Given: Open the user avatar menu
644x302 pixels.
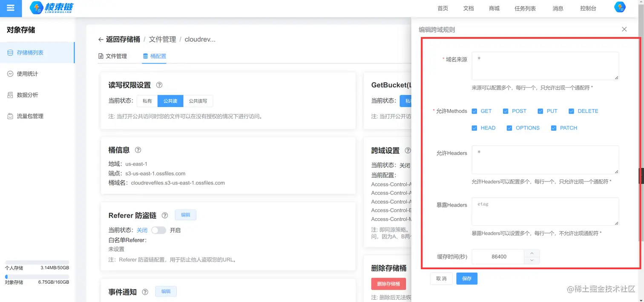Looking at the screenshot, I should pyautogui.click(x=620, y=8).
